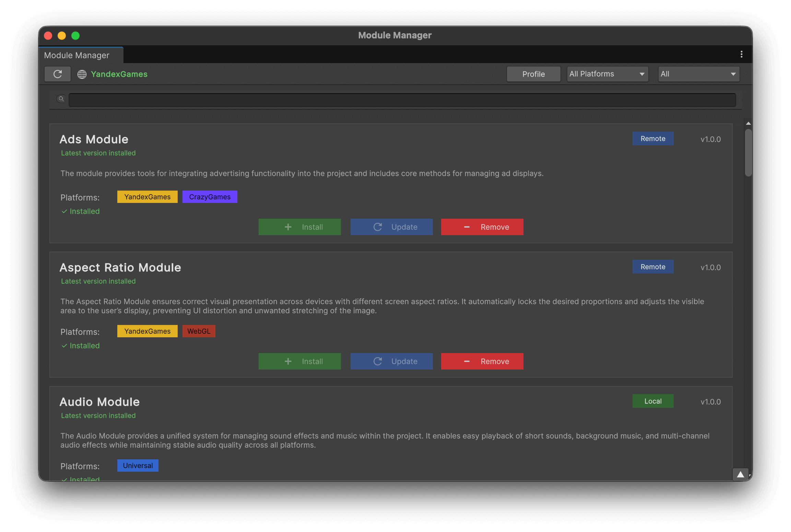Screen dimensions: 791x532
Task: Open the All Platforms dropdown
Action: (x=607, y=74)
